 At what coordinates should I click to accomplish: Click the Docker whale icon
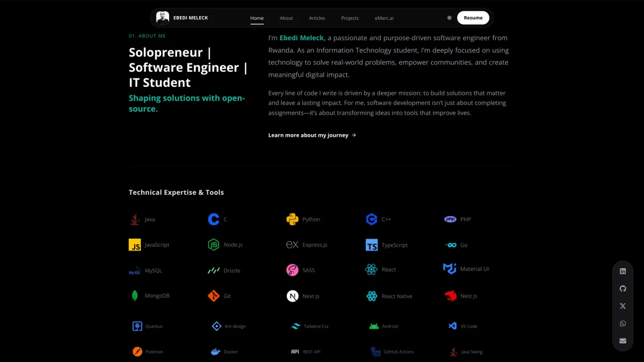(x=215, y=352)
